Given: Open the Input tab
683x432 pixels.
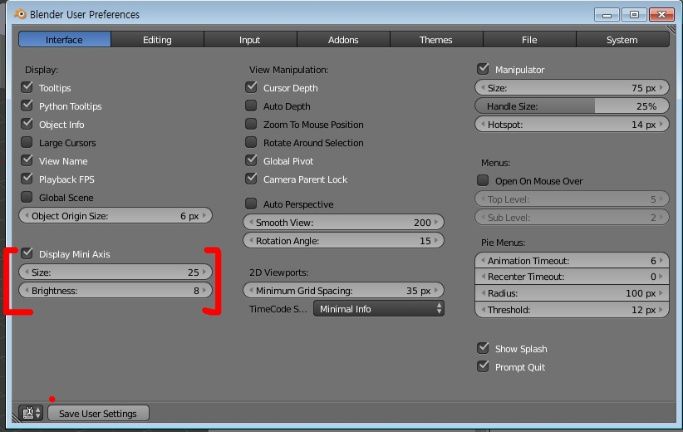Looking at the screenshot, I should [x=250, y=40].
